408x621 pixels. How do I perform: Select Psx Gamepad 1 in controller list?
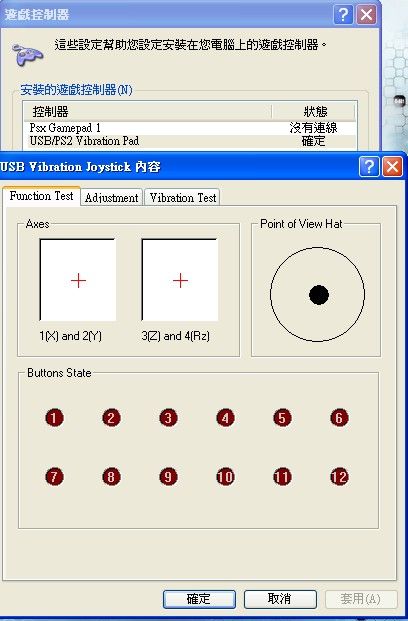[x=190, y=128]
